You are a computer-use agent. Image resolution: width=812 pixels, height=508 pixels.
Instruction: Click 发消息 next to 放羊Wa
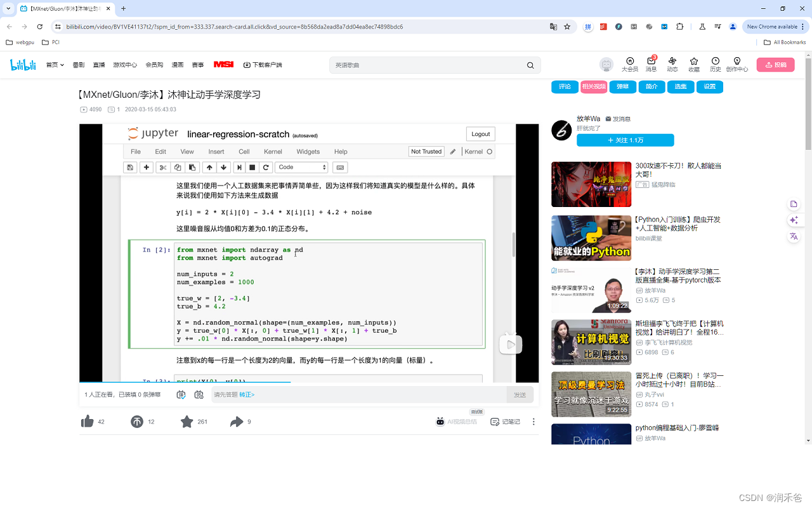click(618, 119)
